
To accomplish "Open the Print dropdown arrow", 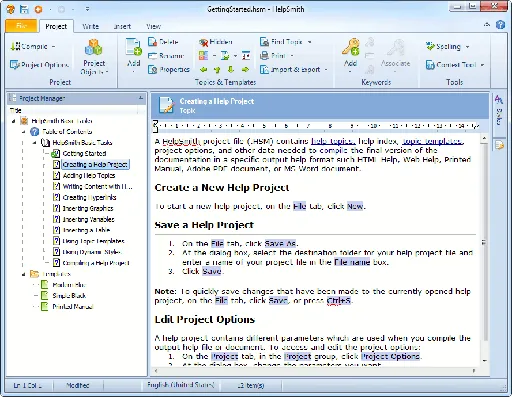I will click(292, 55).
